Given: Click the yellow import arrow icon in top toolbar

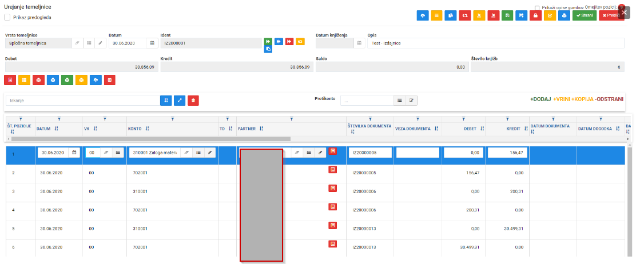Looking at the screenshot, I should click(x=479, y=15).
